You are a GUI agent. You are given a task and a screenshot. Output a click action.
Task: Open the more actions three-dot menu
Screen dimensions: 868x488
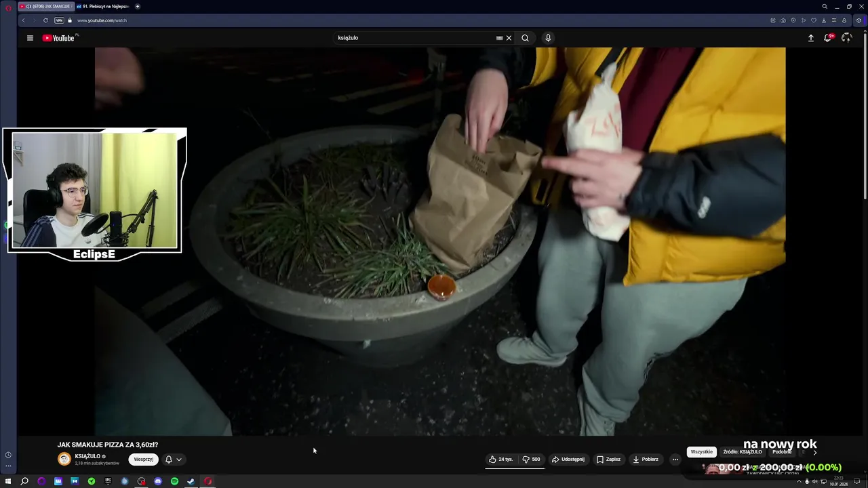click(675, 459)
